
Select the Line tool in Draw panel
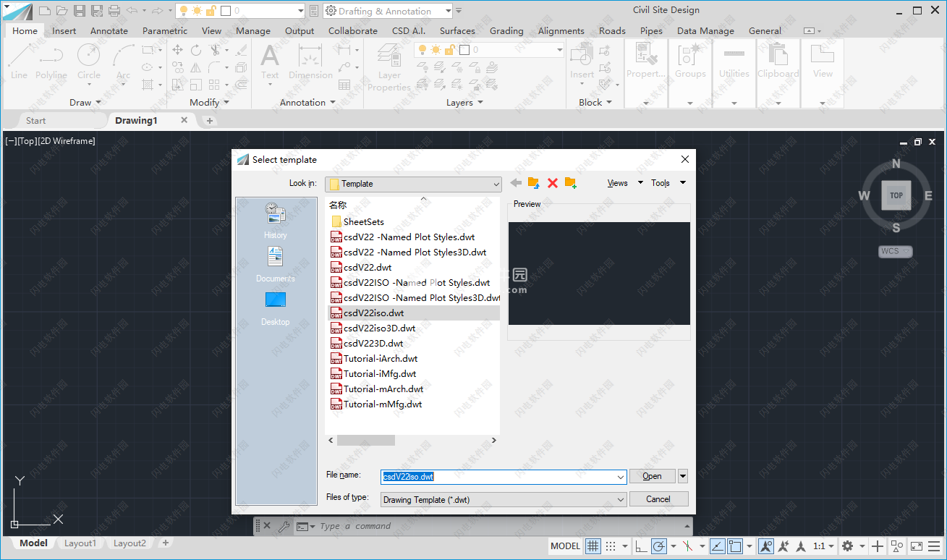click(20, 61)
